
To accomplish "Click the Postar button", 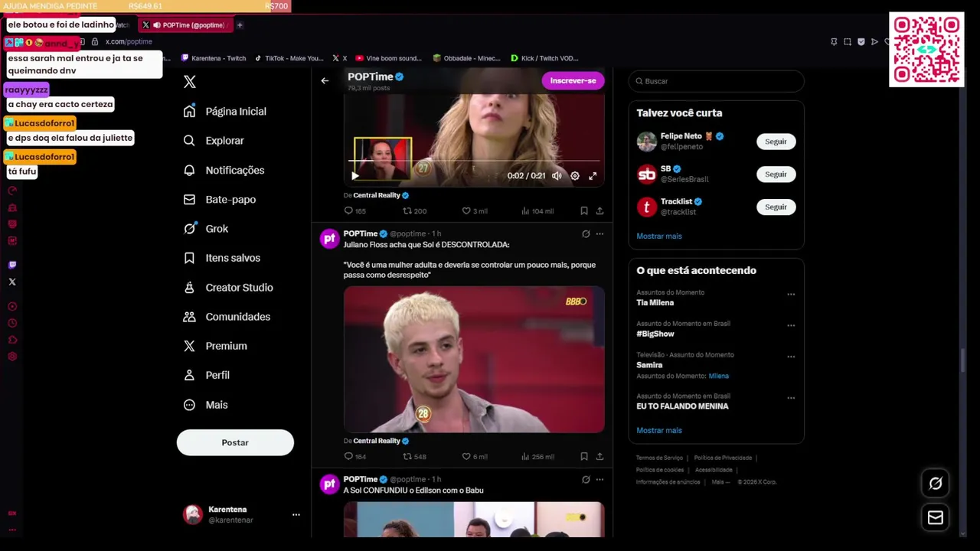I will (235, 442).
